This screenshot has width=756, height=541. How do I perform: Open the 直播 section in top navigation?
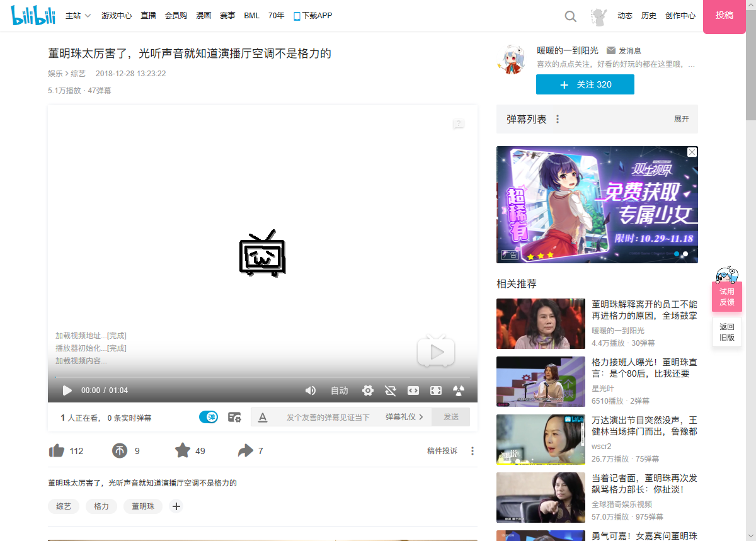click(x=148, y=16)
